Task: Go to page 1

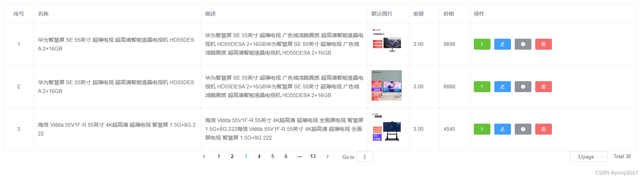Action: click(x=219, y=157)
